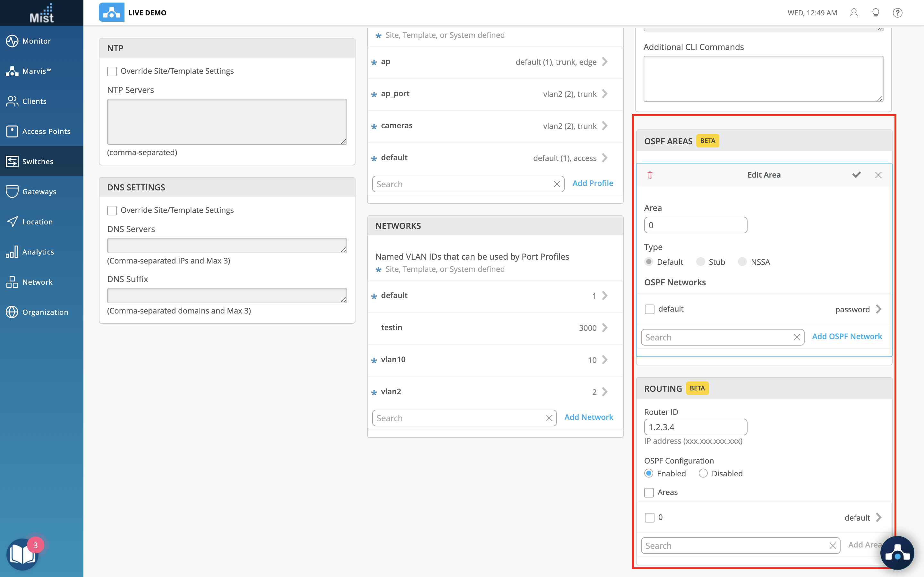
Task: Click the Add Profile link
Action: click(x=593, y=183)
